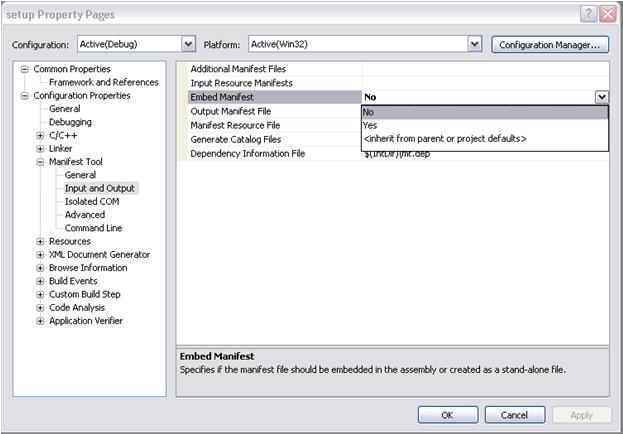This screenshot has width=623, height=434.
Task: Click the title bar Help question-mark icon
Action: click(590, 14)
